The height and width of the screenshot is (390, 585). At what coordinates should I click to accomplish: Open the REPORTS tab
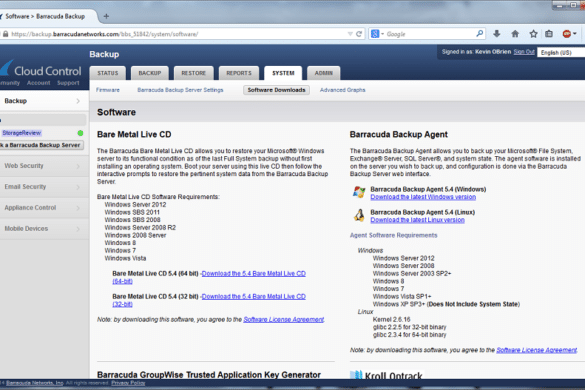point(239,73)
